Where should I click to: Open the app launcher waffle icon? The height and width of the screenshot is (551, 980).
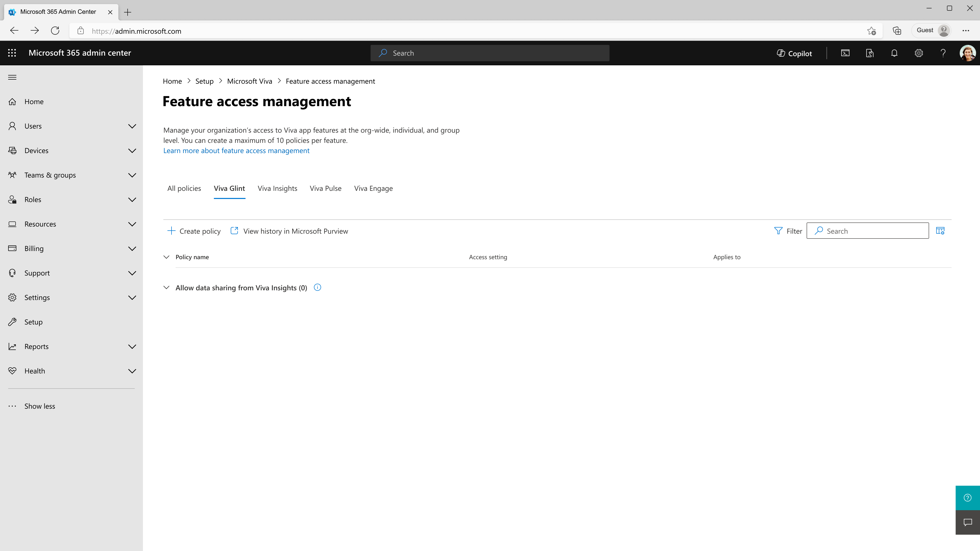coord(12,53)
